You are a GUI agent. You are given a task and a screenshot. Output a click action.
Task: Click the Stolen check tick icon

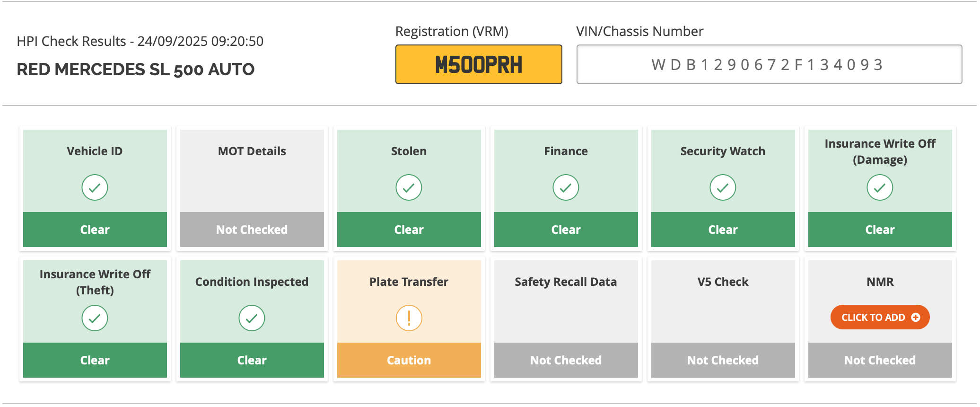point(409,187)
